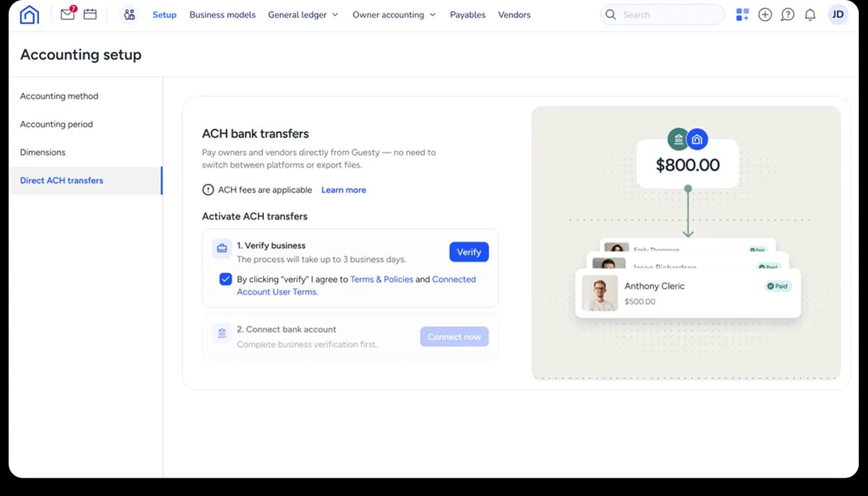Open the accounting module icon beside Setup

129,15
